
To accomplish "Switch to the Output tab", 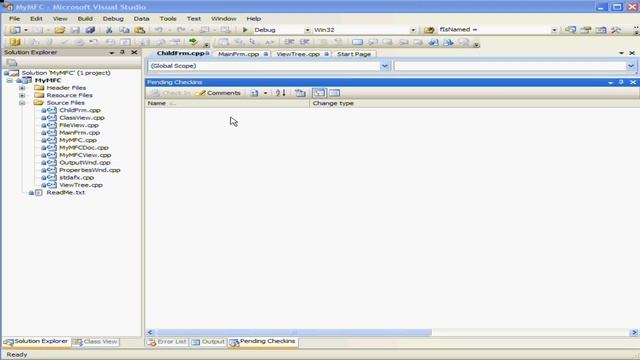I will [208, 342].
